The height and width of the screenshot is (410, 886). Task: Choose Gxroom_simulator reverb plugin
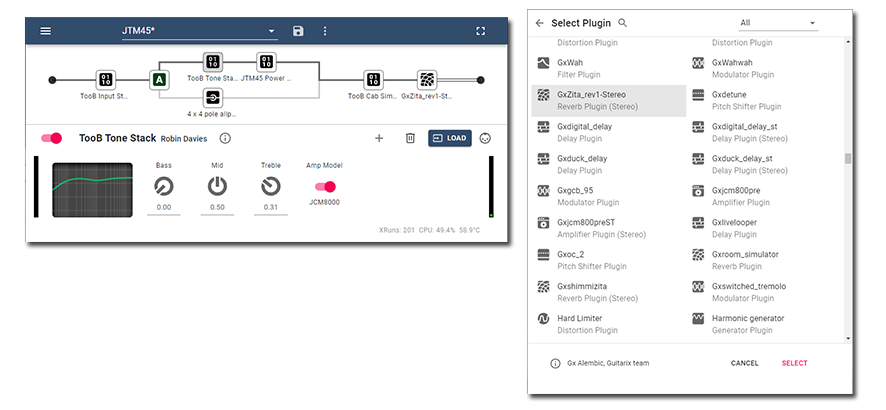tap(763, 260)
